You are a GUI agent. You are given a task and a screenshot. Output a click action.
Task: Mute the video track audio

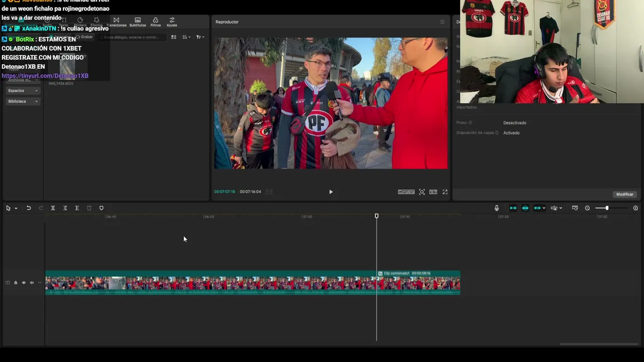pos(32,283)
